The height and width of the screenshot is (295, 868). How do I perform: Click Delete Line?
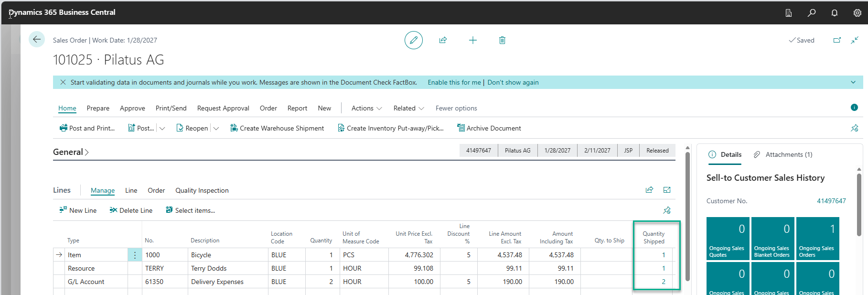131,210
